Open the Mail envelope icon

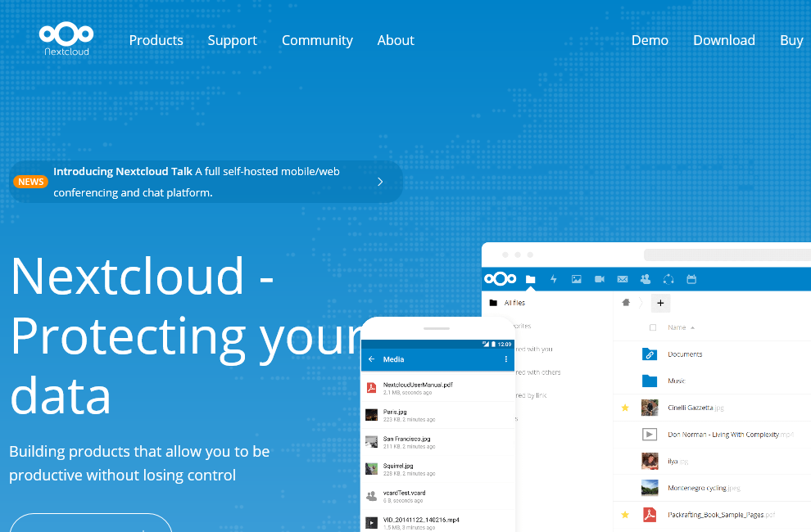(x=623, y=279)
